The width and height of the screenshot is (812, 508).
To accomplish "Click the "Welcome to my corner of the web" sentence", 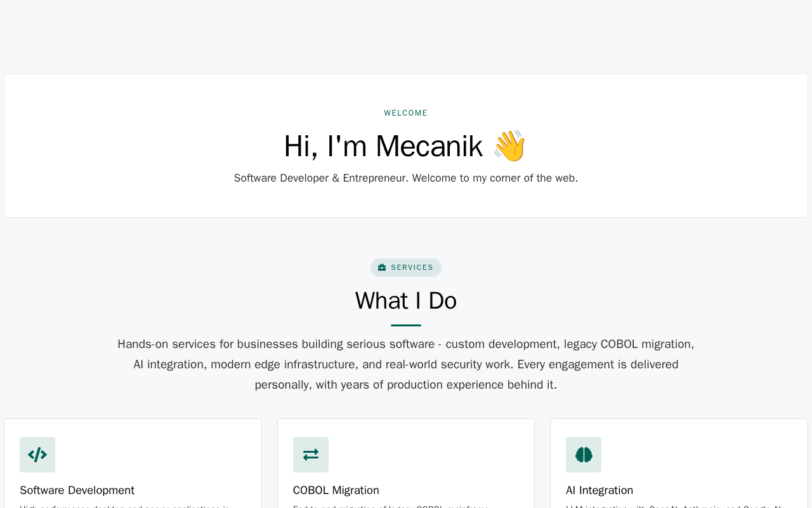I will click(x=495, y=178).
